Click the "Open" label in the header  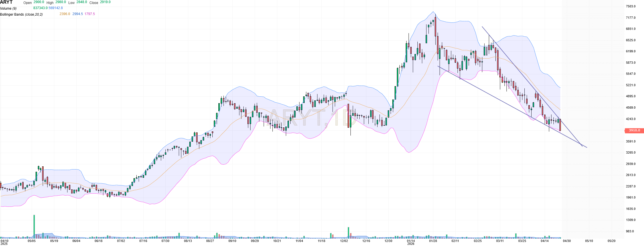(x=28, y=3)
